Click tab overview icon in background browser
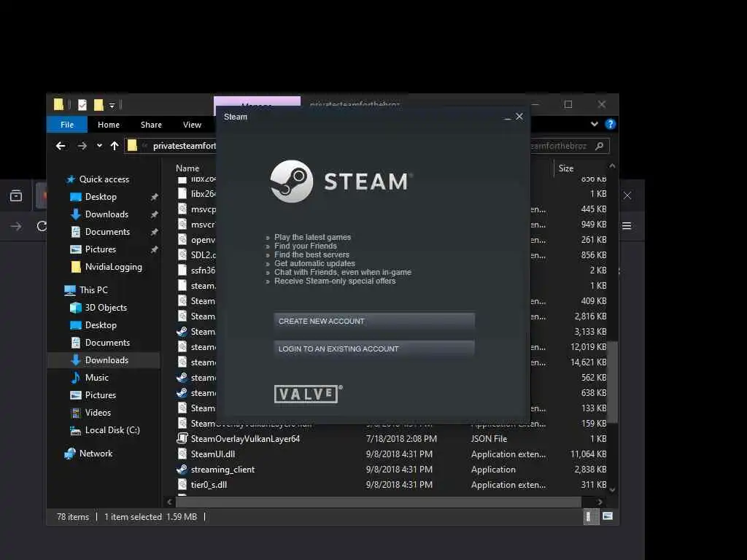The width and height of the screenshot is (747, 560). tap(16, 195)
